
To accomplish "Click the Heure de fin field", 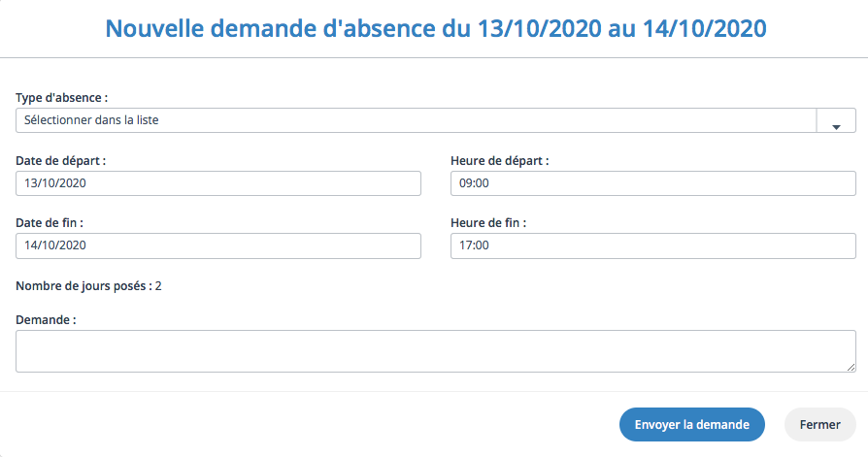I will 653,245.
